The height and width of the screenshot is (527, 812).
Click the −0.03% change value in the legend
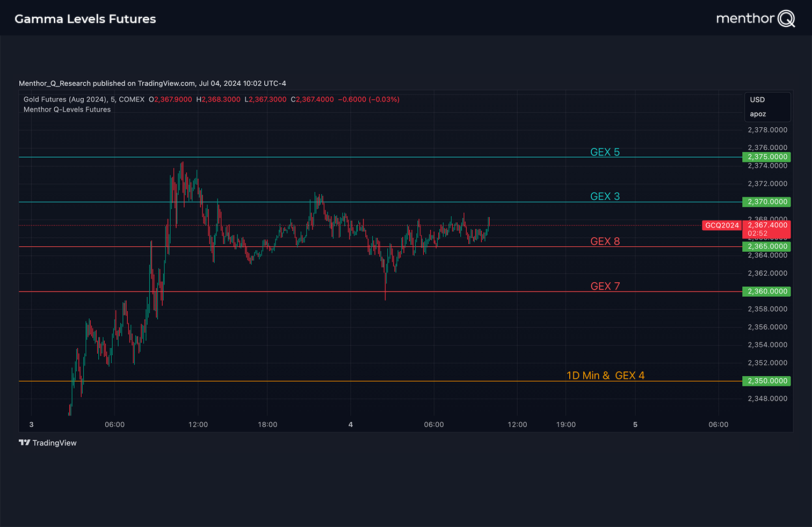pos(383,99)
